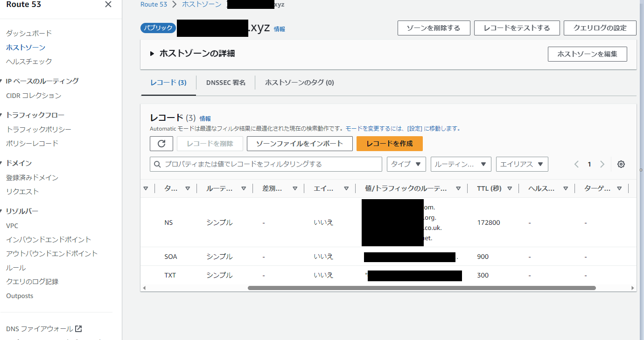Switch to the DNSSEC 署名 tab
The height and width of the screenshot is (340, 644).
[226, 83]
